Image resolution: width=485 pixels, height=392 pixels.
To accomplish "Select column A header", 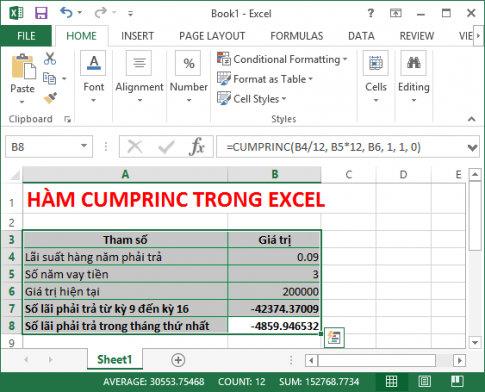I will [125, 174].
